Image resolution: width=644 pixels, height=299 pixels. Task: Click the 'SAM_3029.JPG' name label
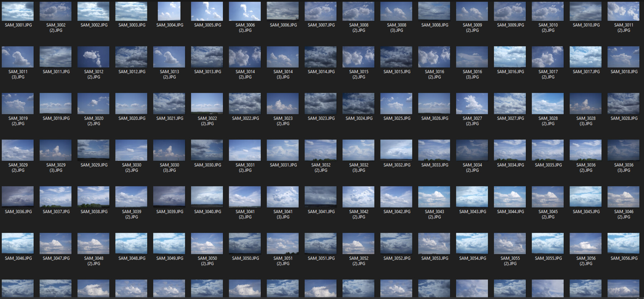click(x=94, y=165)
